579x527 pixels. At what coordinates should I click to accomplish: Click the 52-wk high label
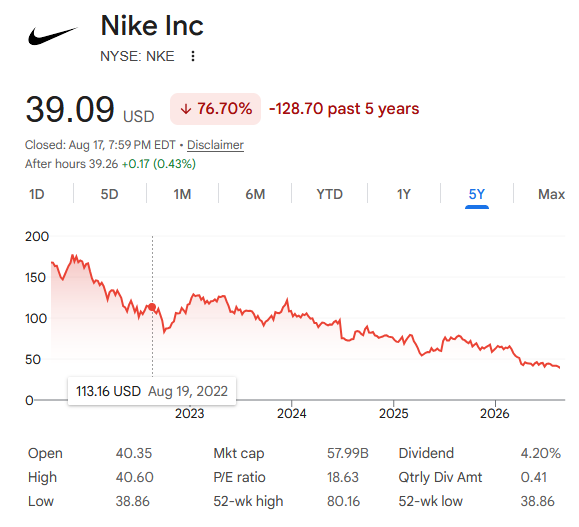tap(248, 502)
